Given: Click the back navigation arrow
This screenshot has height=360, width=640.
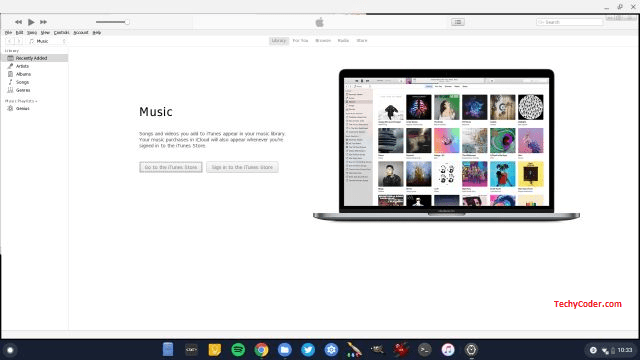Looking at the screenshot, I should [x=10, y=41].
